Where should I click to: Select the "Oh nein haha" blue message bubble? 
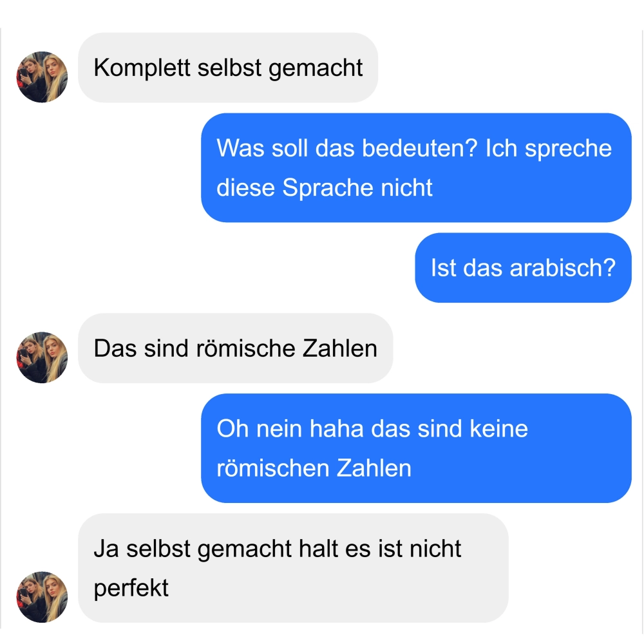click(x=416, y=448)
